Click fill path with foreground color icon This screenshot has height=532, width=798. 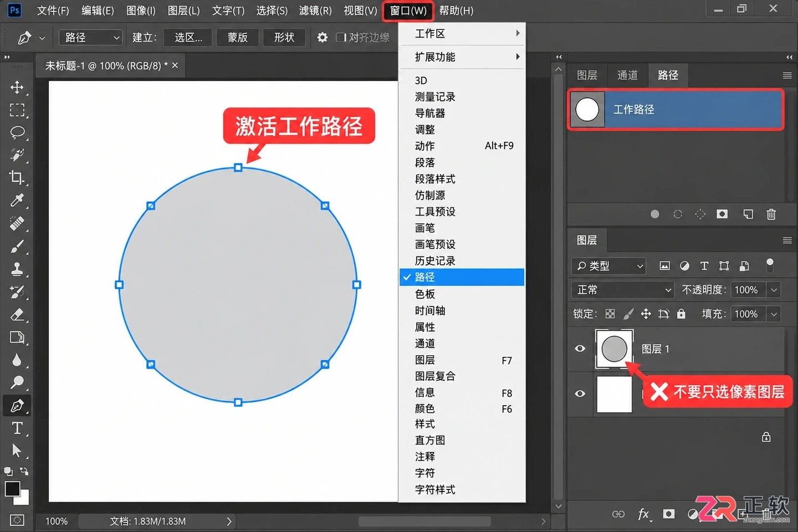[x=655, y=214]
